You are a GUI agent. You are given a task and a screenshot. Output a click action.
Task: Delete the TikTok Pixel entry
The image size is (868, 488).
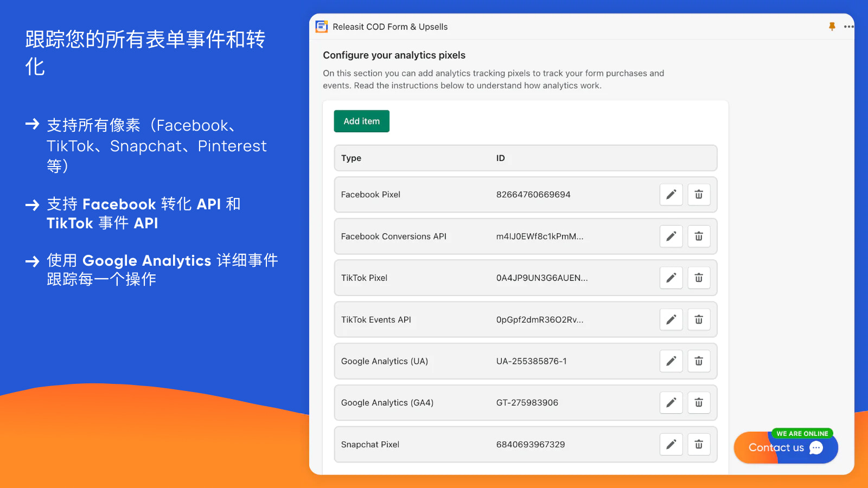pyautogui.click(x=699, y=278)
